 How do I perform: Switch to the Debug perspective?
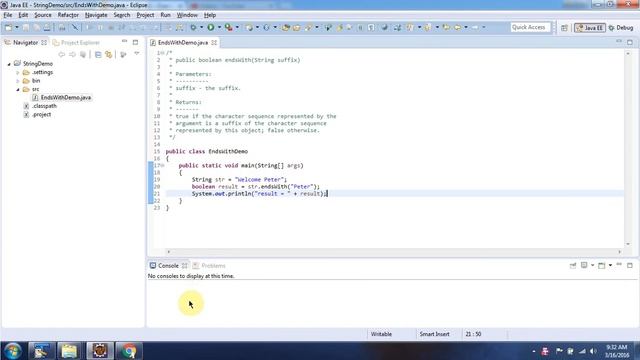621,28
